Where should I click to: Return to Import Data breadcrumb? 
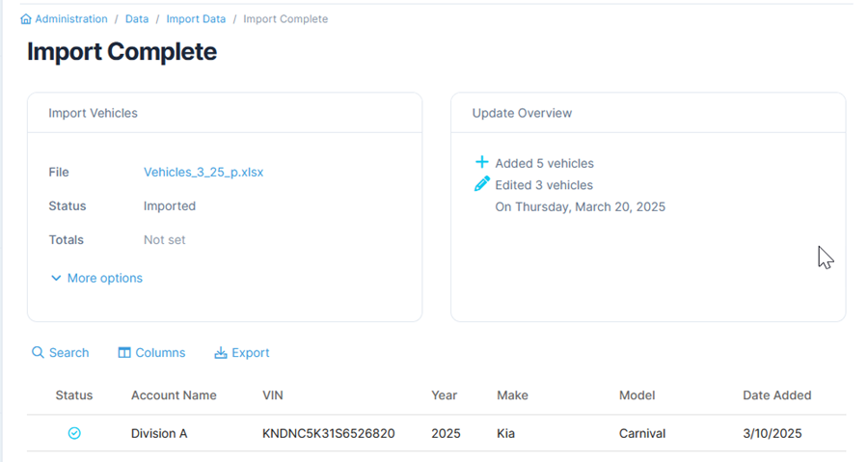196,19
